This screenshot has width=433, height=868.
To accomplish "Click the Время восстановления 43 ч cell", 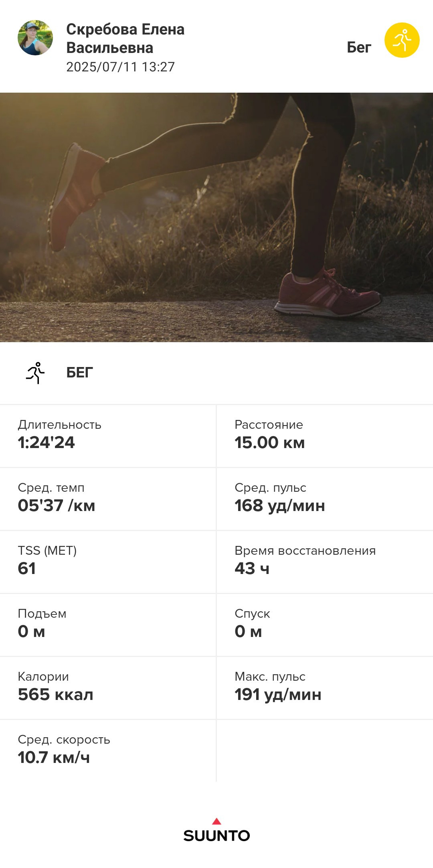I will (x=325, y=562).
